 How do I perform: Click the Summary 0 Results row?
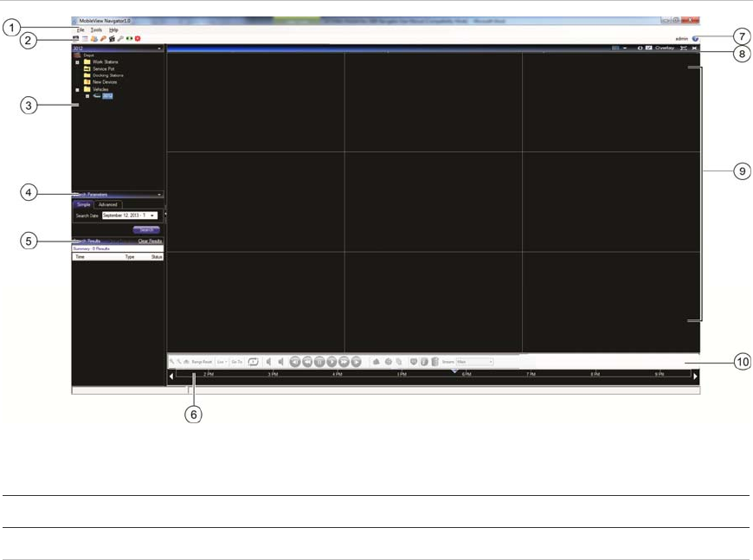click(x=118, y=248)
